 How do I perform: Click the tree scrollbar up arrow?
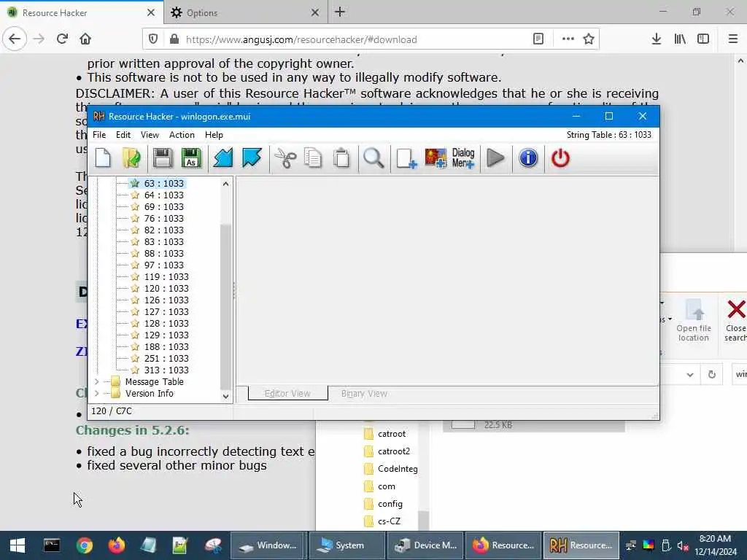pyautogui.click(x=226, y=184)
